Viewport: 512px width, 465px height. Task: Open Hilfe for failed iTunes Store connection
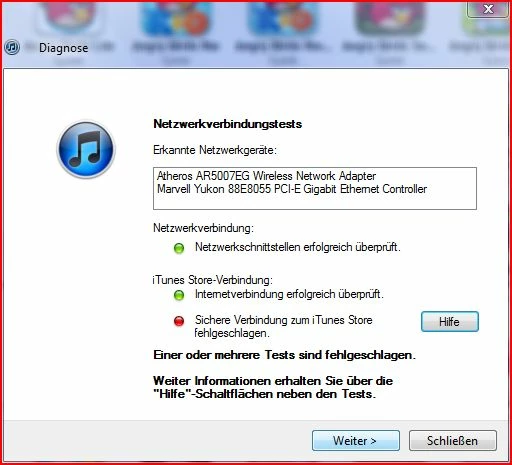coord(450,322)
